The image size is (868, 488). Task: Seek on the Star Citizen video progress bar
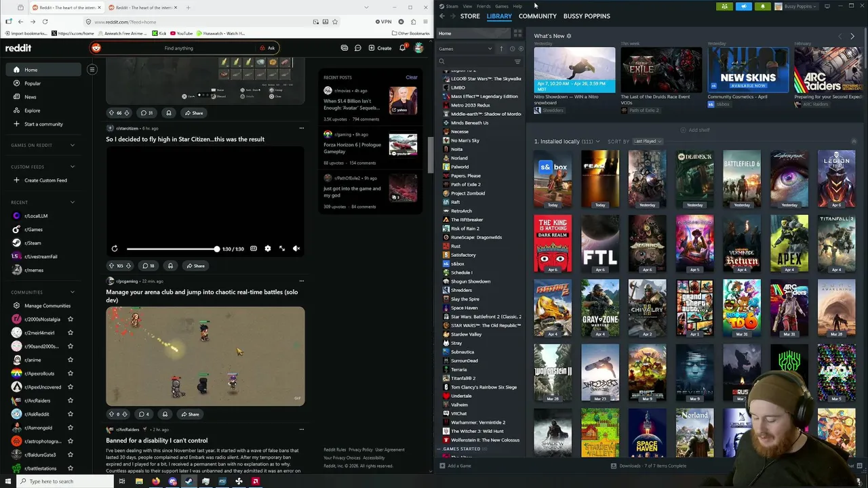pyautogui.click(x=172, y=249)
